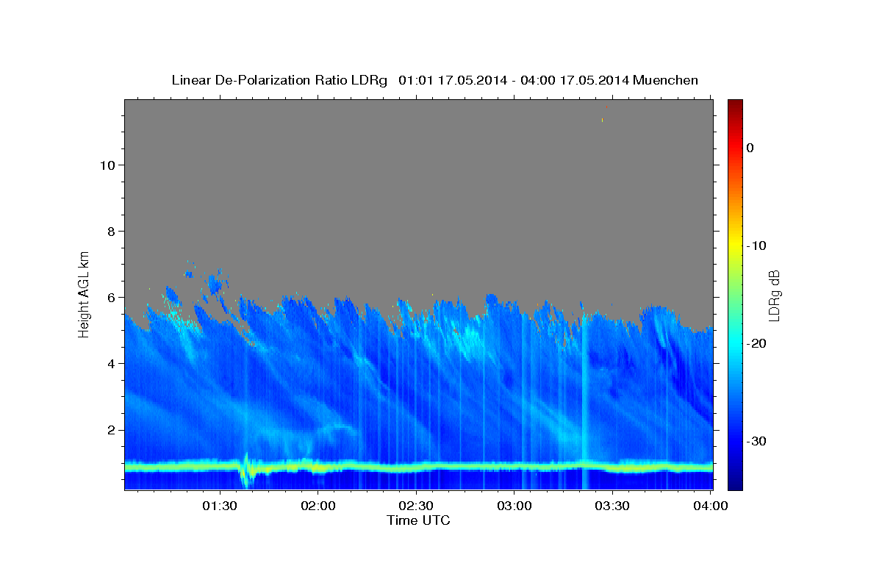
Task: Click the height tick label 4
Action: click(x=110, y=363)
